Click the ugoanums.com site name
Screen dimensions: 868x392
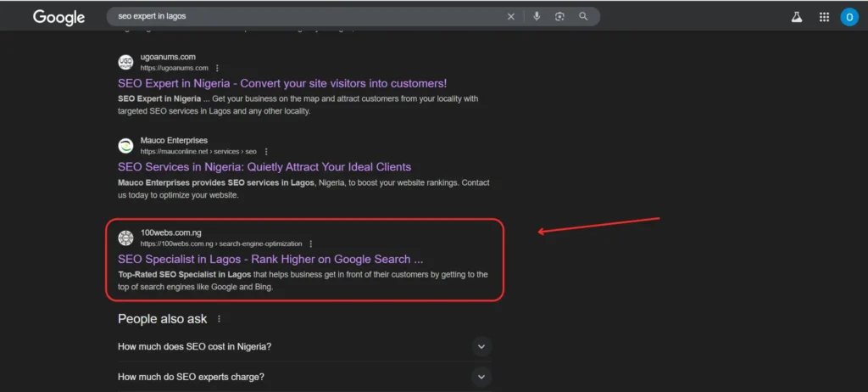pos(168,57)
